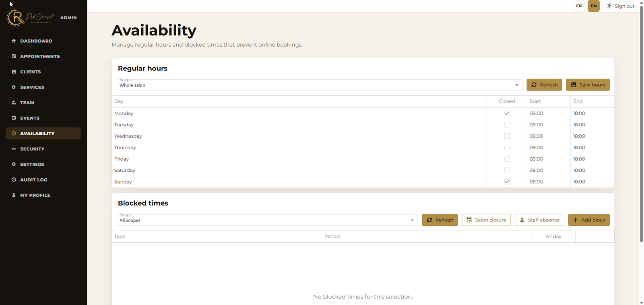
Task: Click the plus icon on Add block
Action: [x=576, y=220]
